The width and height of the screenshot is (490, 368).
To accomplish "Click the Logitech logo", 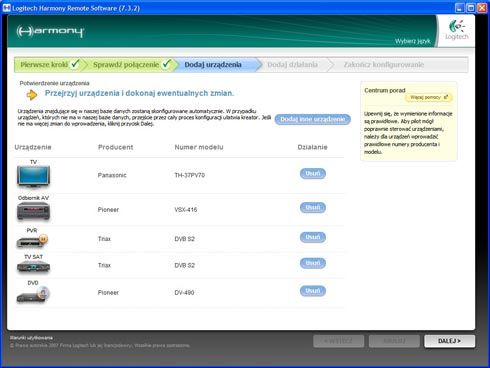I will (457, 30).
